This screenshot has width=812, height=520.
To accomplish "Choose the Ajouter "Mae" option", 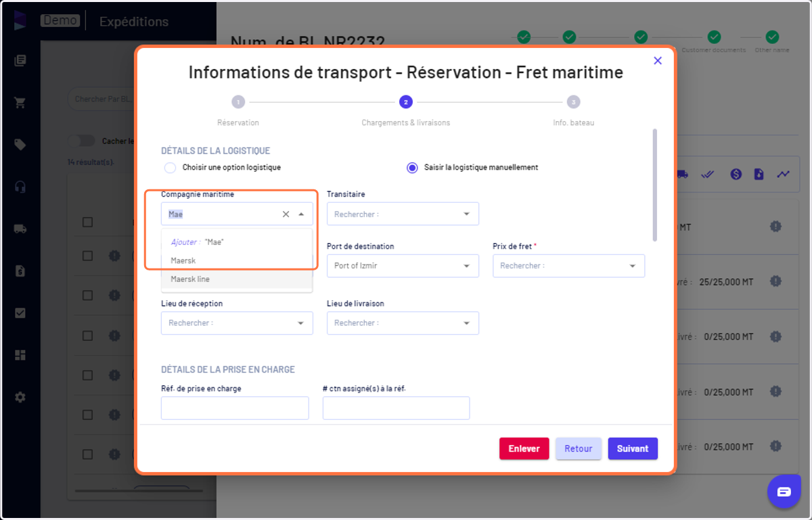I will (237, 242).
